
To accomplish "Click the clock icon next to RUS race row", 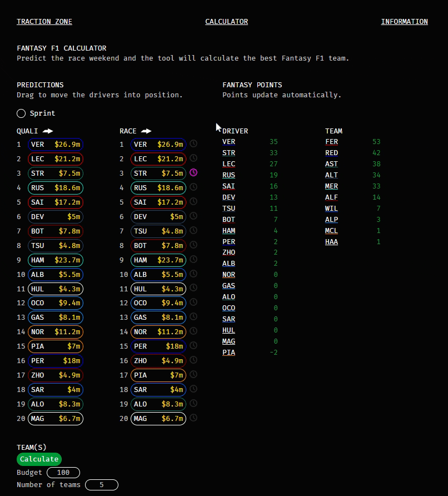I will (x=193, y=187).
